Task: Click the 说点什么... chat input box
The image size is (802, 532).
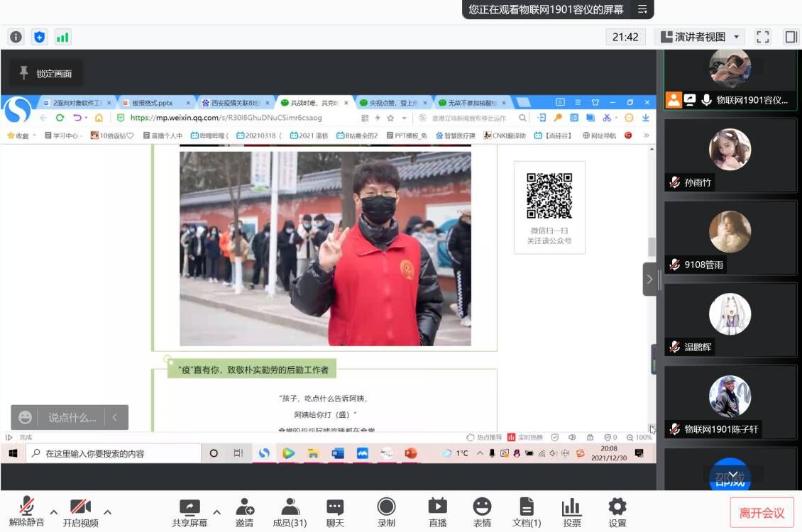Action: [72, 418]
